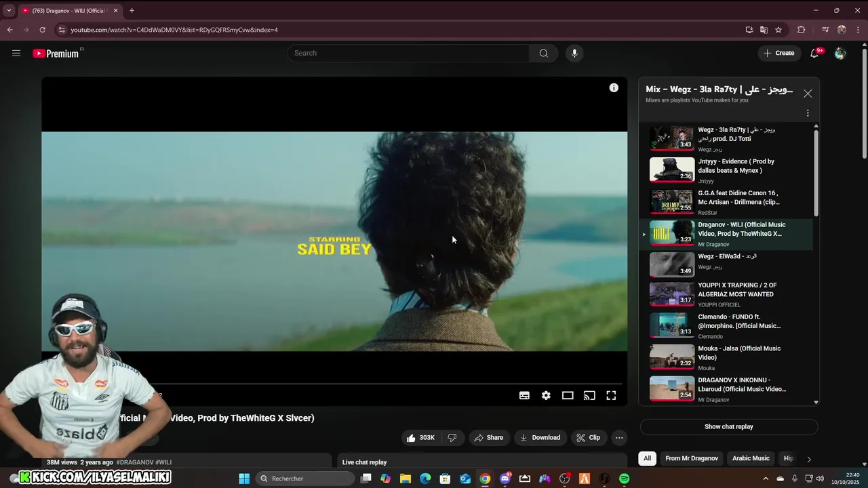Download the video
This screenshot has width=868, height=488.
coord(540,438)
